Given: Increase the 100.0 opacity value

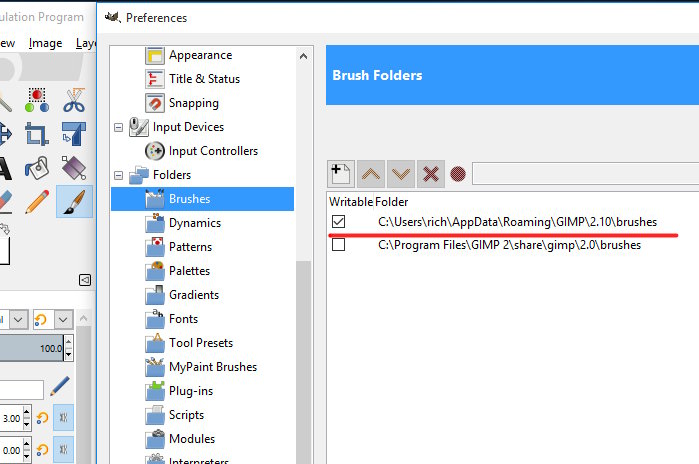Looking at the screenshot, I should coord(69,342).
